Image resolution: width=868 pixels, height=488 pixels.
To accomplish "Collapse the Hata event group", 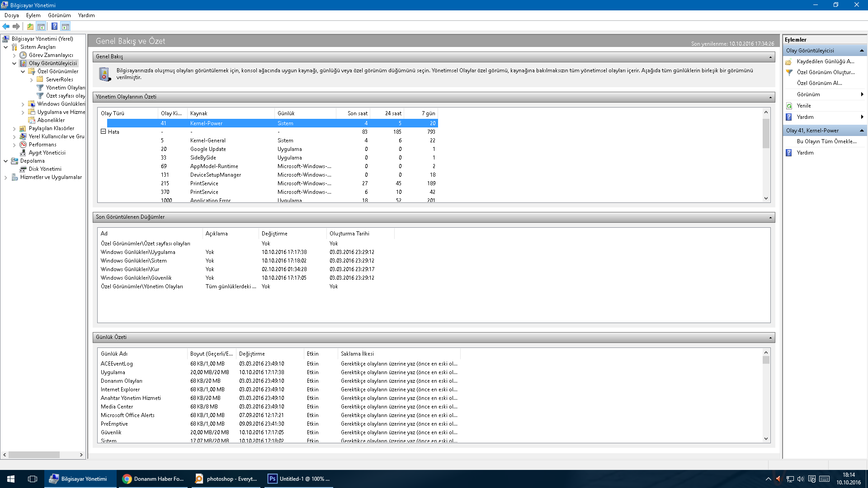I will (103, 131).
